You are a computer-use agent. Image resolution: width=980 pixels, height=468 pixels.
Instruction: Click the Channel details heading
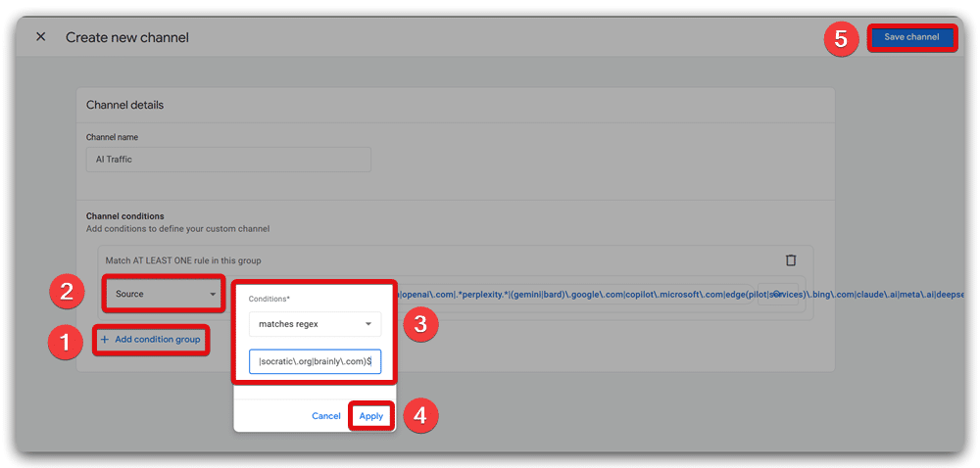pos(124,105)
